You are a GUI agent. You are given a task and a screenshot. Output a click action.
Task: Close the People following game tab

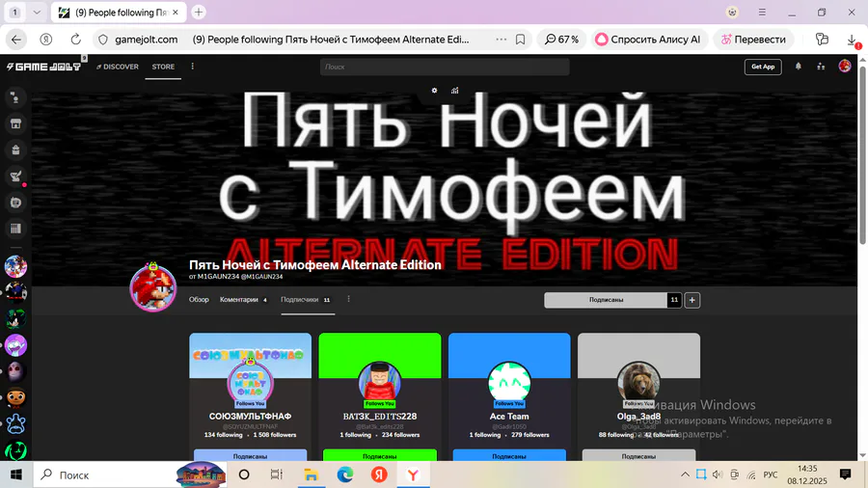(x=176, y=13)
